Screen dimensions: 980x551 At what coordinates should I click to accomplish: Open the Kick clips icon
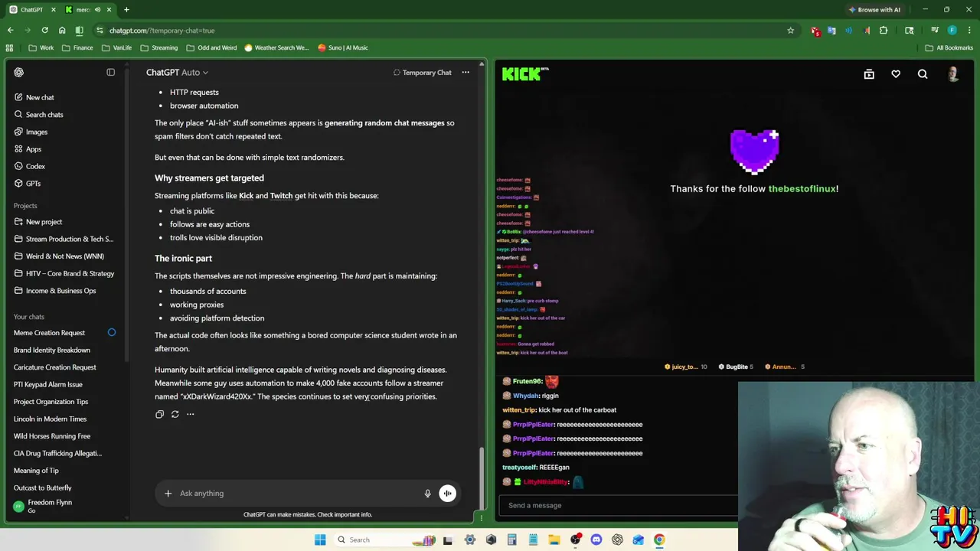(x=869, y=74)
